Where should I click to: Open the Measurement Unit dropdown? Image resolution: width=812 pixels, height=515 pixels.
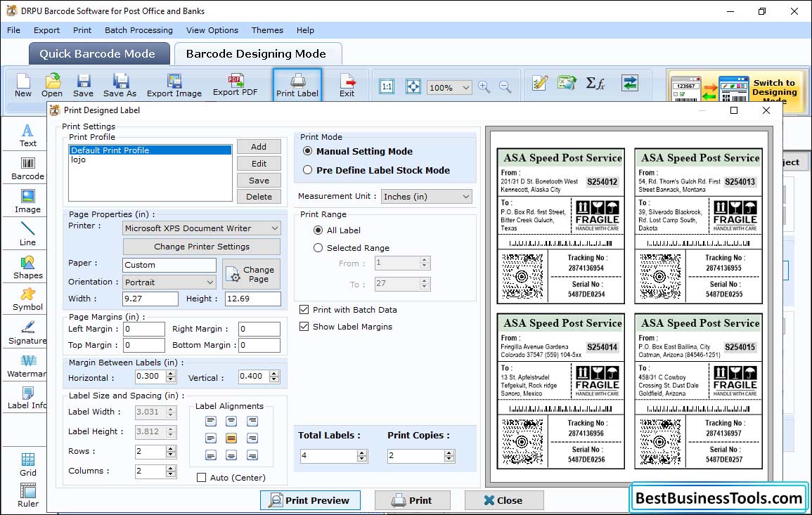426,197
